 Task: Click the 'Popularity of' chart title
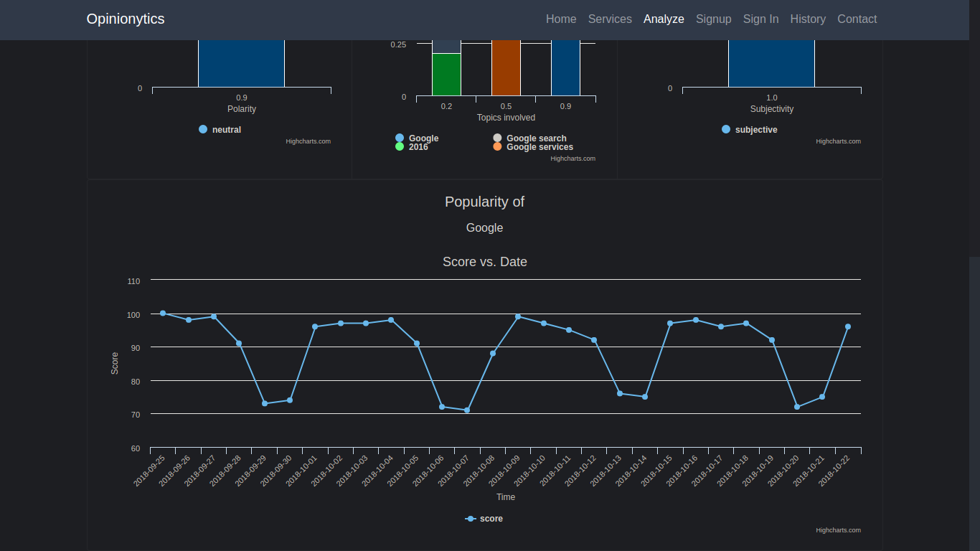(485, 202)
